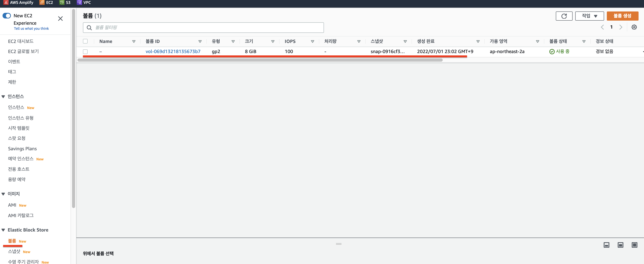Image resolution: width=644 pixels, height=264 pixels.
Task: Click the previous page arrow
Action: [602, 27]
